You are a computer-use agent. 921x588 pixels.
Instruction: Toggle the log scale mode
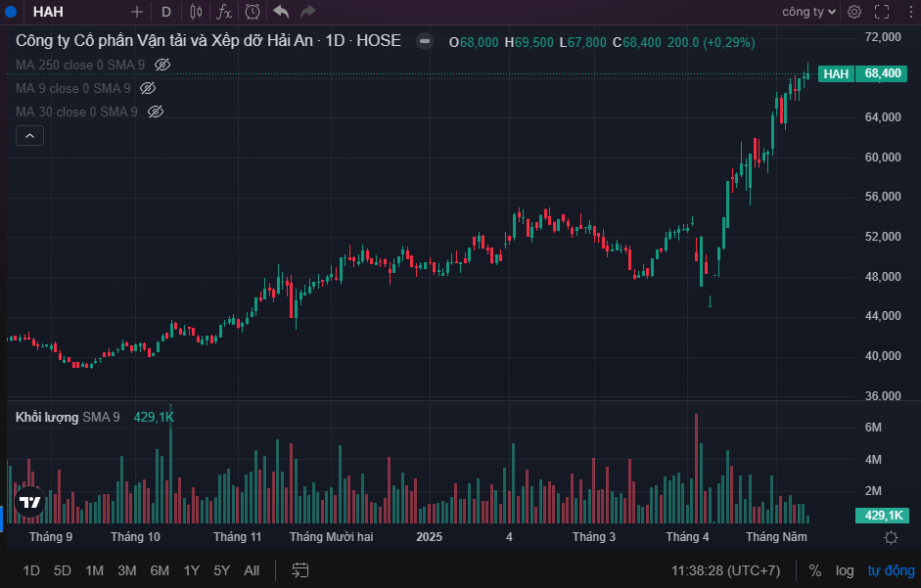point(845,570)
